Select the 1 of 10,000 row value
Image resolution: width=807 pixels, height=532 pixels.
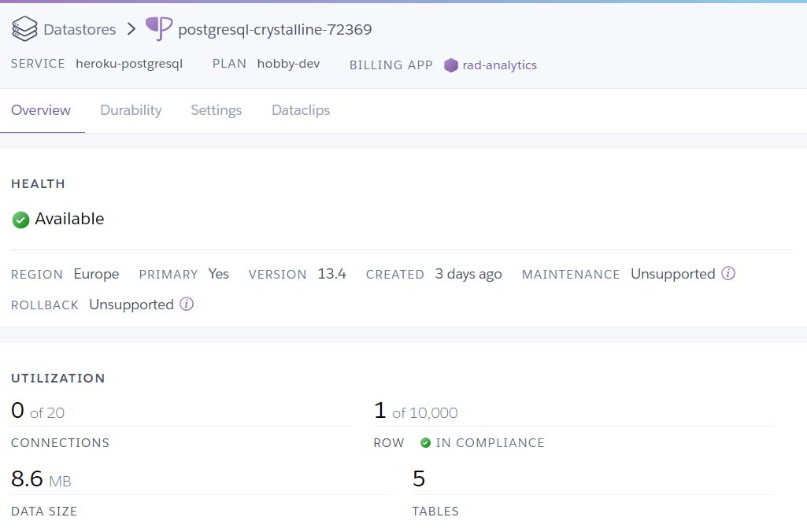coord(416,411)
